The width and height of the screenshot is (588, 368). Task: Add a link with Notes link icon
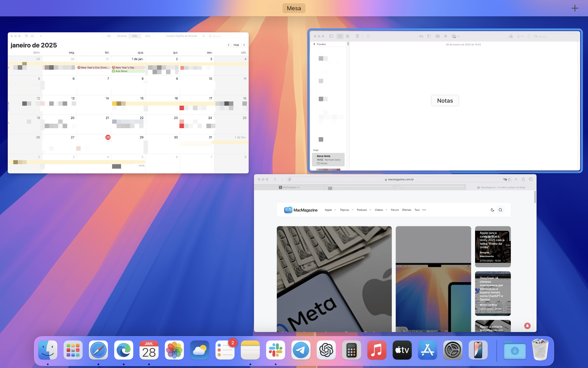click(x=511, y=36)
